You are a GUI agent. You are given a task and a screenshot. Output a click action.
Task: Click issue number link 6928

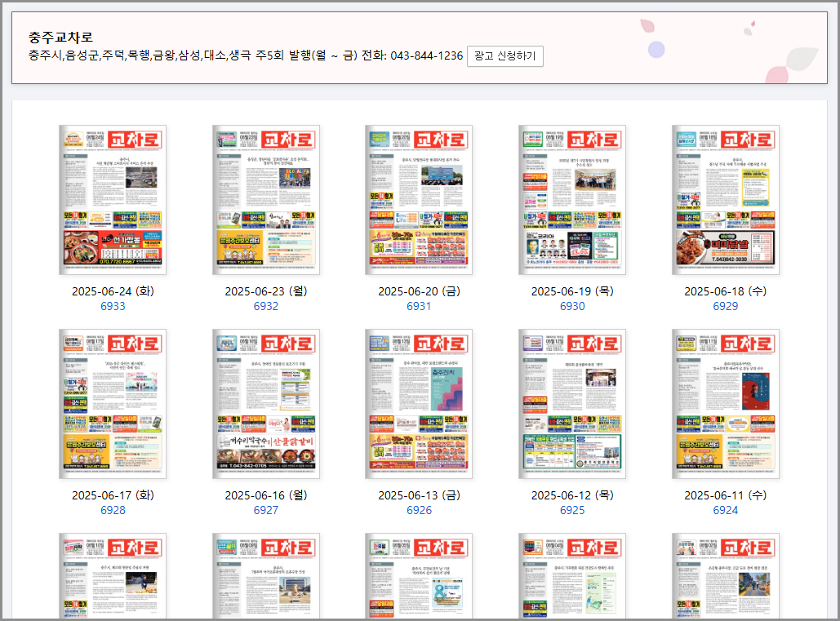[x=113, y=510]
